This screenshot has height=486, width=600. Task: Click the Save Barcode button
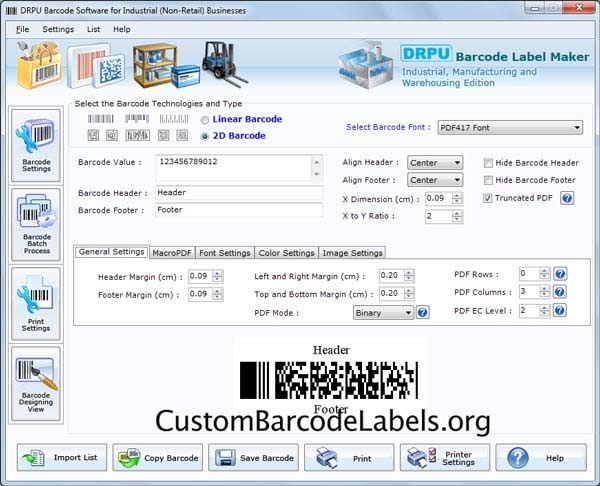(x=253, y=457)
